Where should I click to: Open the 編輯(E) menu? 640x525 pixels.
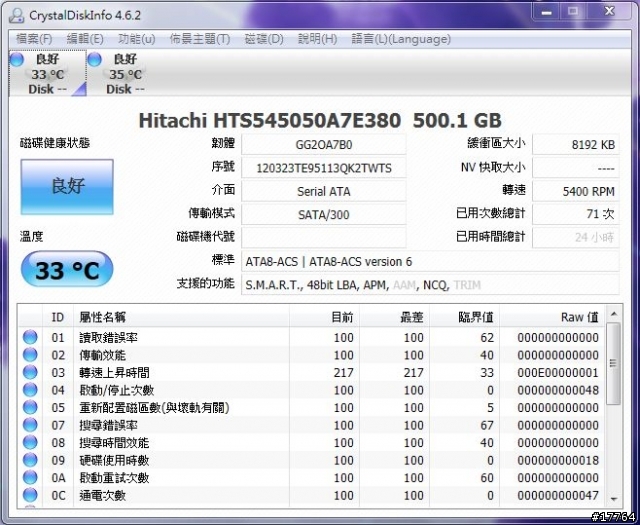click(85, 39)
